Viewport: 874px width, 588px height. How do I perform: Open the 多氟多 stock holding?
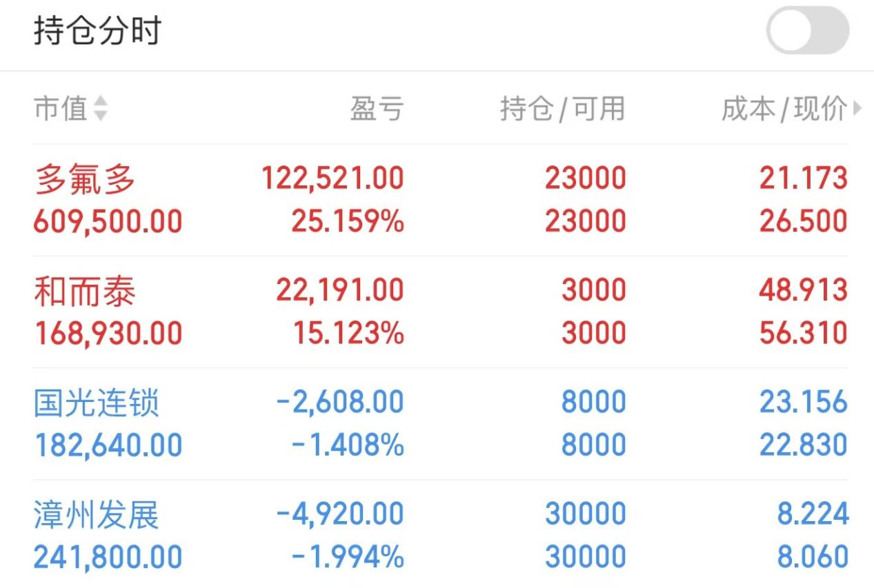click(x=440, y=200)
